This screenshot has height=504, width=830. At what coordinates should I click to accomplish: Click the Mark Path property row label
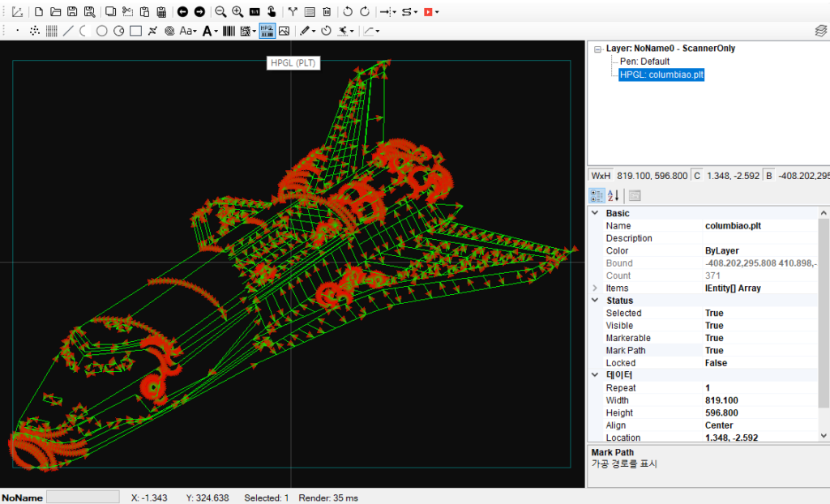pos(626,351)
